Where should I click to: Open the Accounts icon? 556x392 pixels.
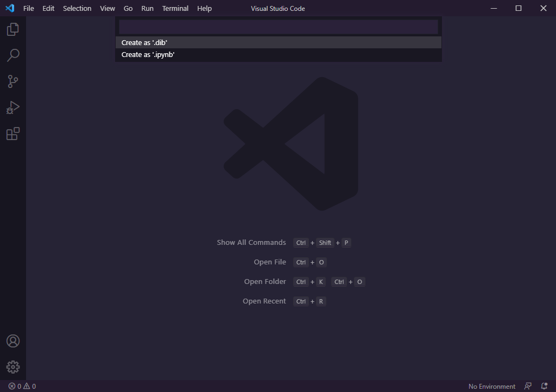tap(13, 341)
